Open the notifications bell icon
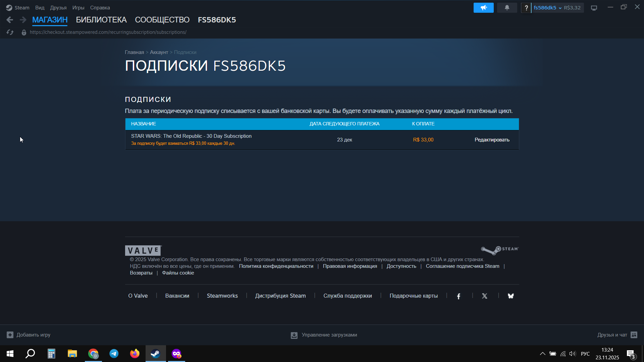644x362 pixels. click(x=507, y=8)
